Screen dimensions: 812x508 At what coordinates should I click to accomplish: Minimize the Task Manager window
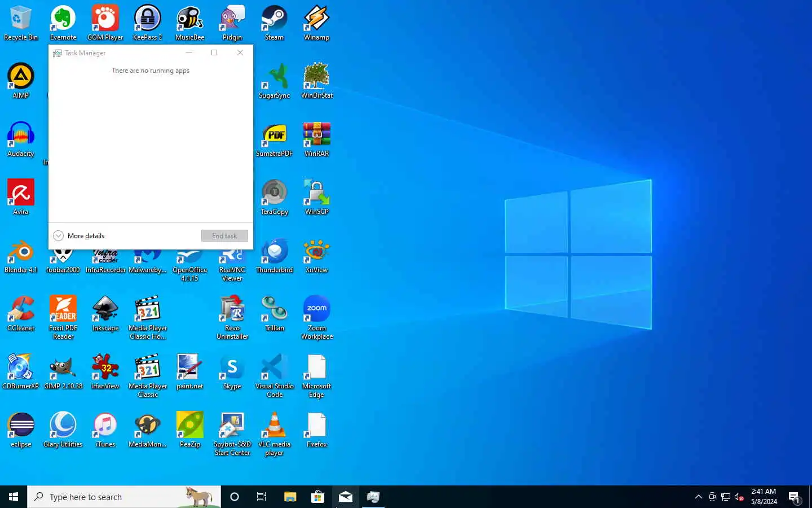pos(189,52)
